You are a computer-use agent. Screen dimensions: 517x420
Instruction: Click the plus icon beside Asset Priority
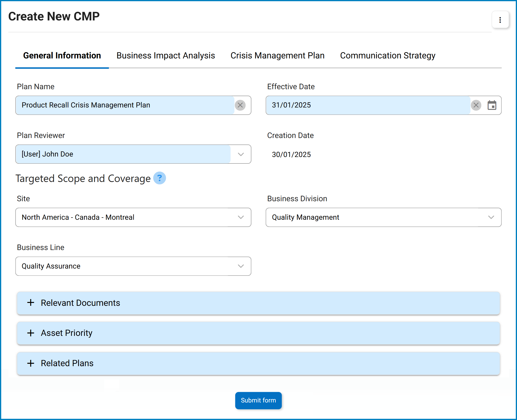[x=31, y=333]
